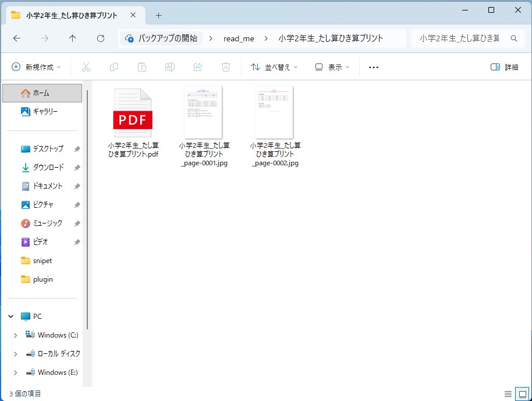Open ホーム in navigation pane

(42, 93)
